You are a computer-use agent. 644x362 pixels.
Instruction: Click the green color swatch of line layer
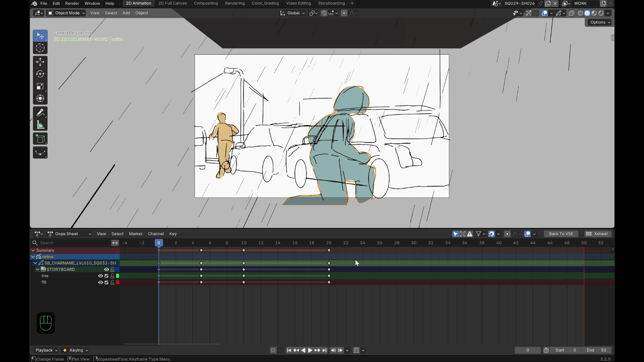tap(118, 276)
